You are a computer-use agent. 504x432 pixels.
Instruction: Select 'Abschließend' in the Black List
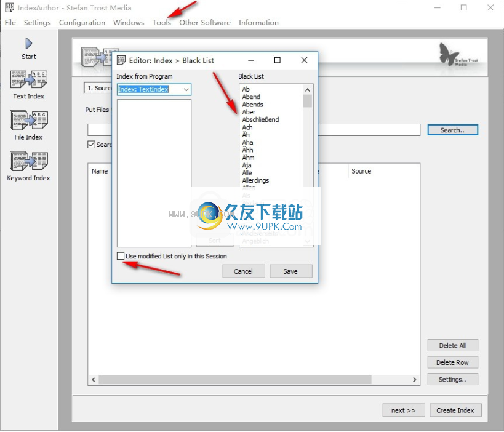click(260, 119)
